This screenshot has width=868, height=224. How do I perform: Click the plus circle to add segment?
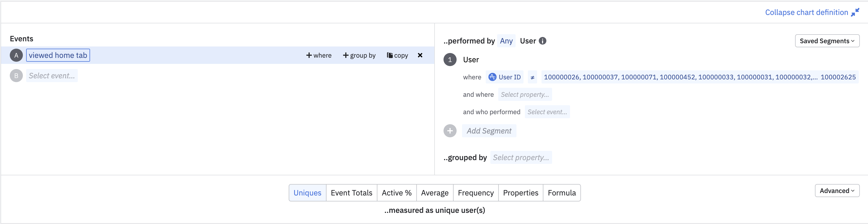pos(450,131)
